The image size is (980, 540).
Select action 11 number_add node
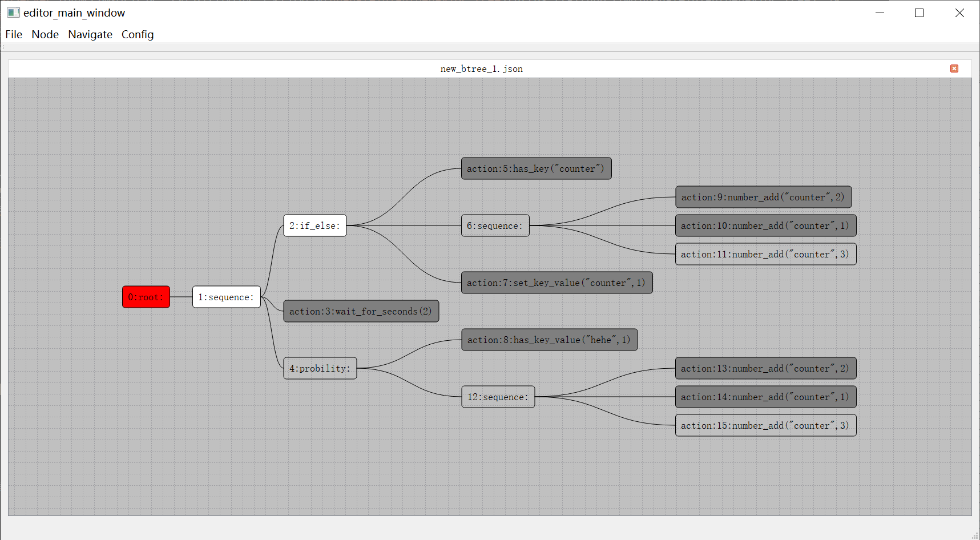765,254
